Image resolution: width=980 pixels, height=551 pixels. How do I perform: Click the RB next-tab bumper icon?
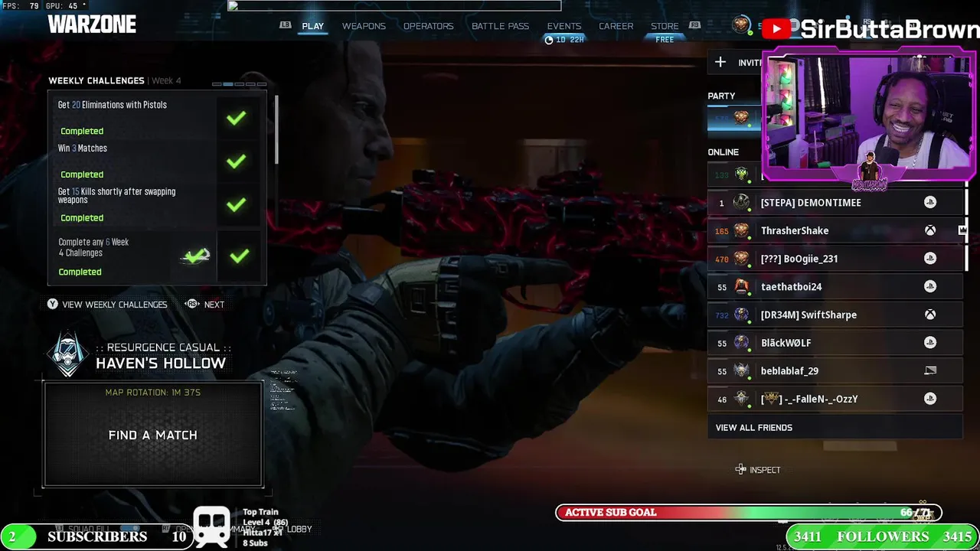(694, 25)
